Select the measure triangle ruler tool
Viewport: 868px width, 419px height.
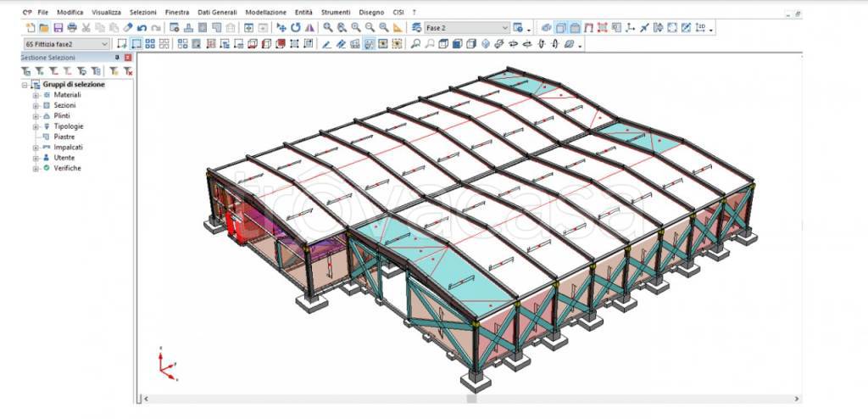pyautogui.click(x=398, y=28)
